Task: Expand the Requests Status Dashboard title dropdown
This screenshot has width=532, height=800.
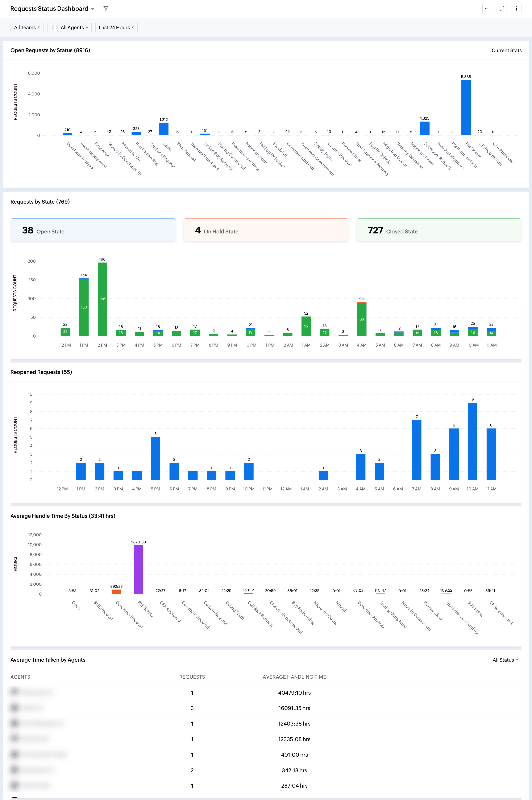Action: coord(92,9)
